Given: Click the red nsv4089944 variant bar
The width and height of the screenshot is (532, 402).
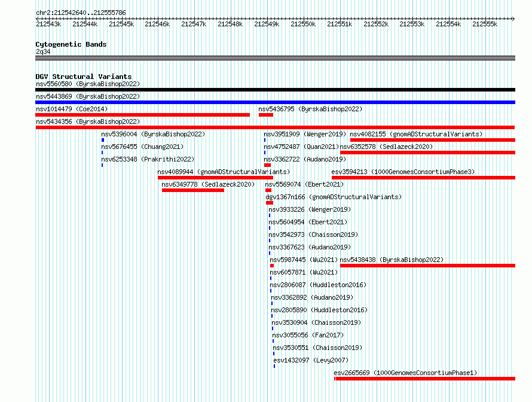Looking at the screenshot, I should tap(215, 178).
